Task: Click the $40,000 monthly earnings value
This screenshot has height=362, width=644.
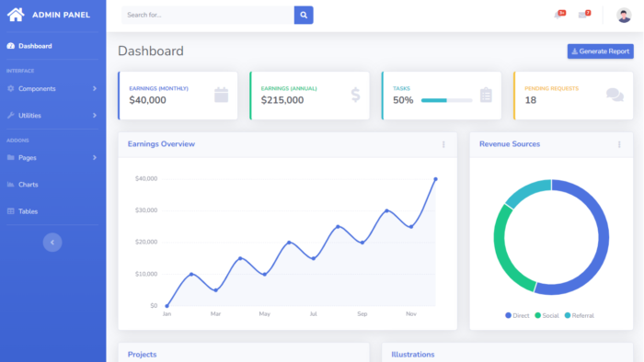Action: coord(147,100)
